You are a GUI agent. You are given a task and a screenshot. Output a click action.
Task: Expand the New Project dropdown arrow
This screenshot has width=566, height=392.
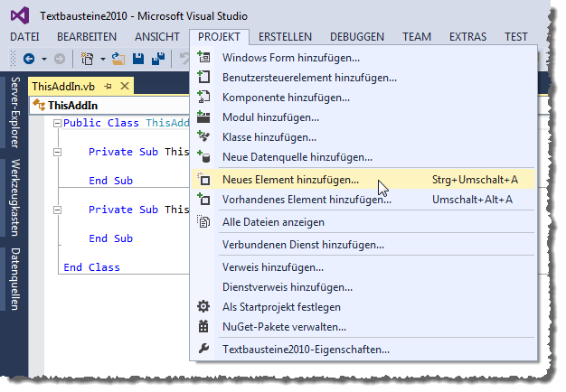pos(103,59)
